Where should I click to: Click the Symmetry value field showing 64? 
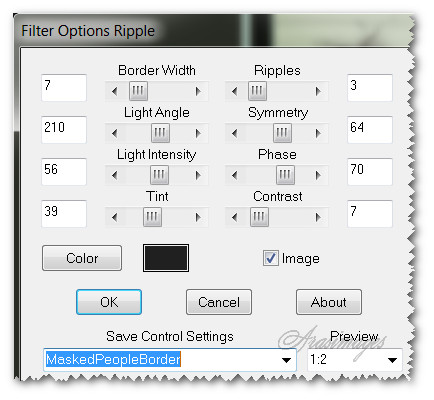point(370,130)
